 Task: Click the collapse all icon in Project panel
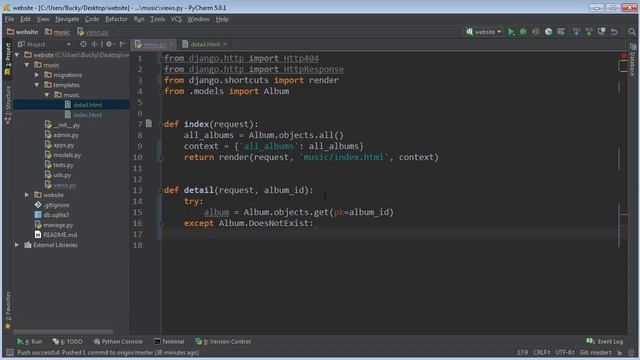94,44
